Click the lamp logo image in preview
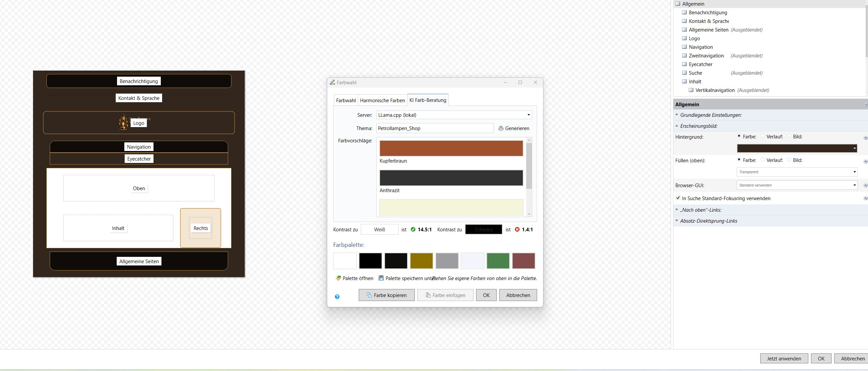This screenshot has width=868, height=371. (x=123, y=122)
